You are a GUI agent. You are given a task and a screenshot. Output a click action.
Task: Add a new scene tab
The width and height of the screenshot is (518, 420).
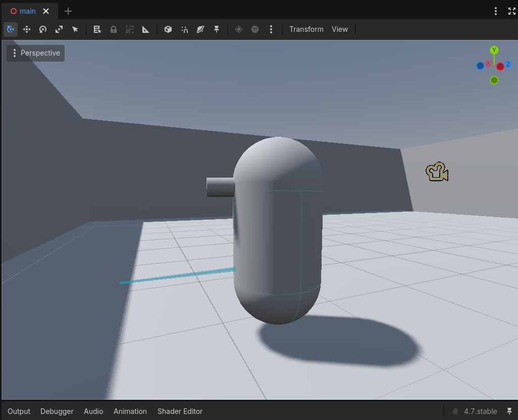pyautogui.click(x=68, y=11)
